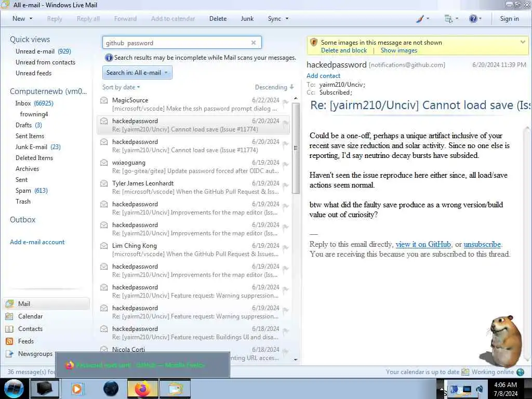The width and height of the screenshot is (532, 399).
Task: Open Feeds via the RSS icon
Action: tap(9, 341)
